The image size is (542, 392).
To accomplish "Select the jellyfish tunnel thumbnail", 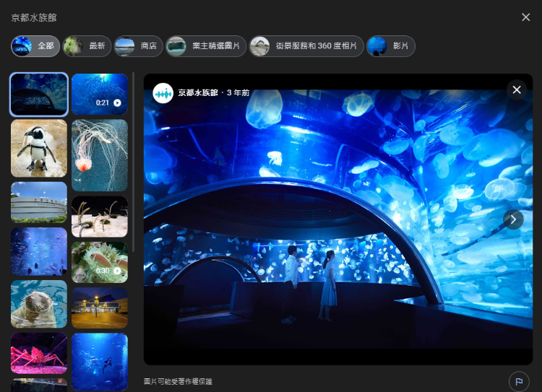I will point(39,94).
